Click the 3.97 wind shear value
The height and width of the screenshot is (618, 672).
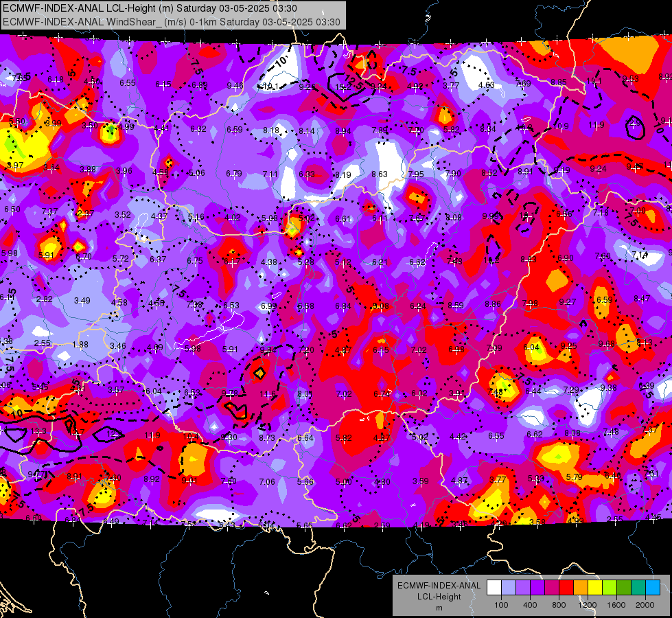[15, 165]
